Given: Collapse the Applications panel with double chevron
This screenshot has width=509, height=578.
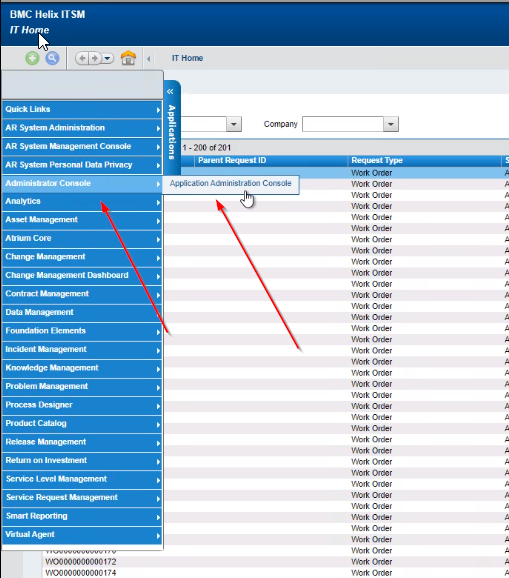Looking at the screenshot, I should 170,91.
